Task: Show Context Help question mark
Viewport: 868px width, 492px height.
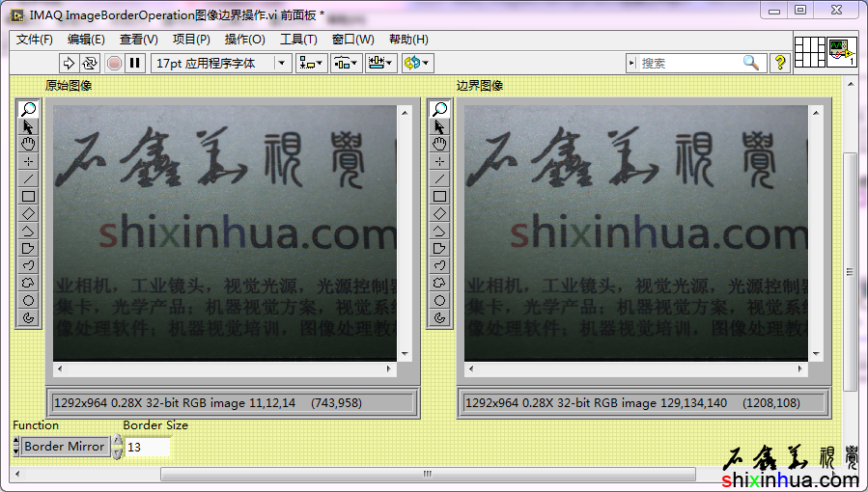Action: click(x=780, y=63)
